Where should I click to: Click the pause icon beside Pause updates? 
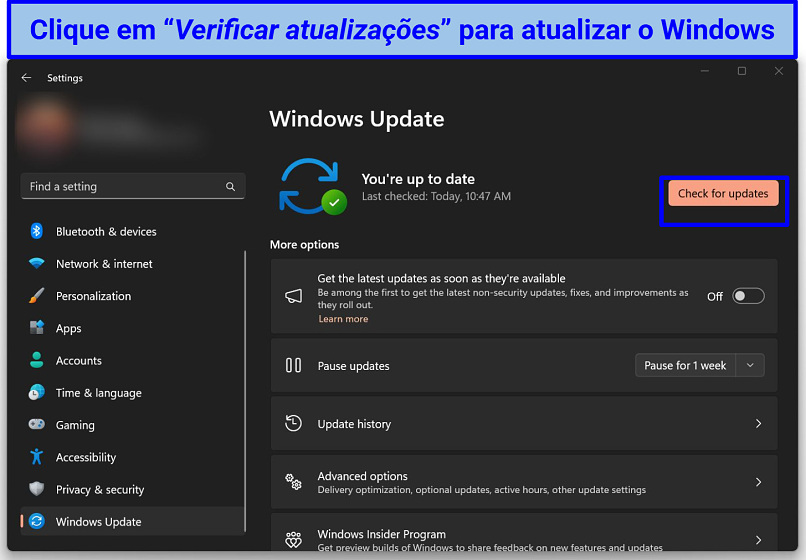[x=294, y=366]
